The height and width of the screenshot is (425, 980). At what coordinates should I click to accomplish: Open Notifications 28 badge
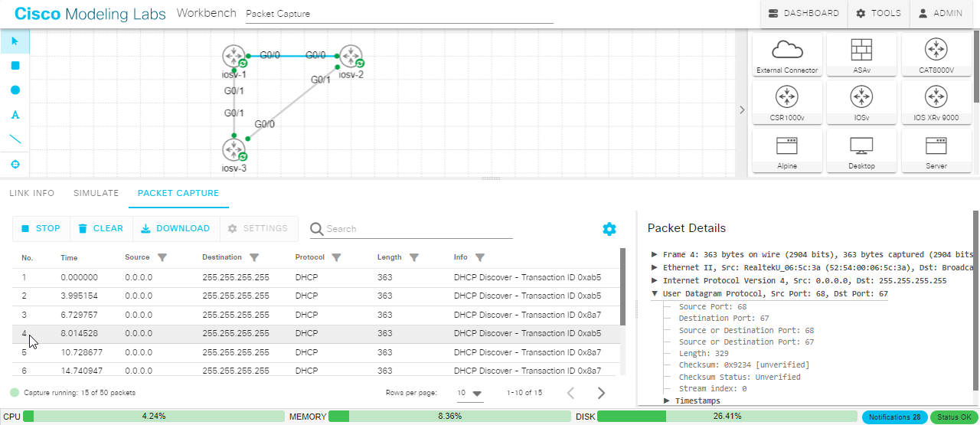click(x=895, y=417)
